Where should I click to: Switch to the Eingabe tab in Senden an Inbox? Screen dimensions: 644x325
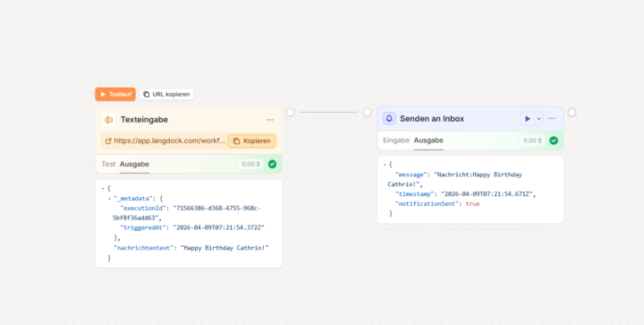point(396,140)
